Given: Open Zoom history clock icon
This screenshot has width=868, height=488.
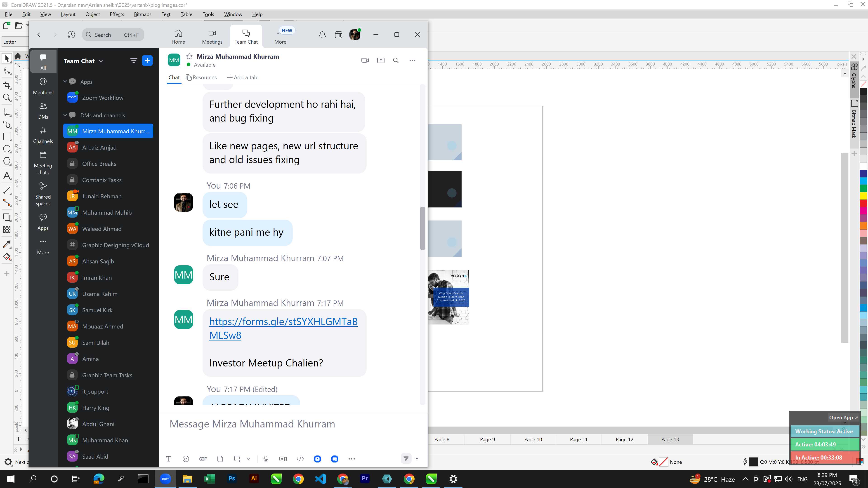Looking at the screenshot, I should click(x=71, y=35).
